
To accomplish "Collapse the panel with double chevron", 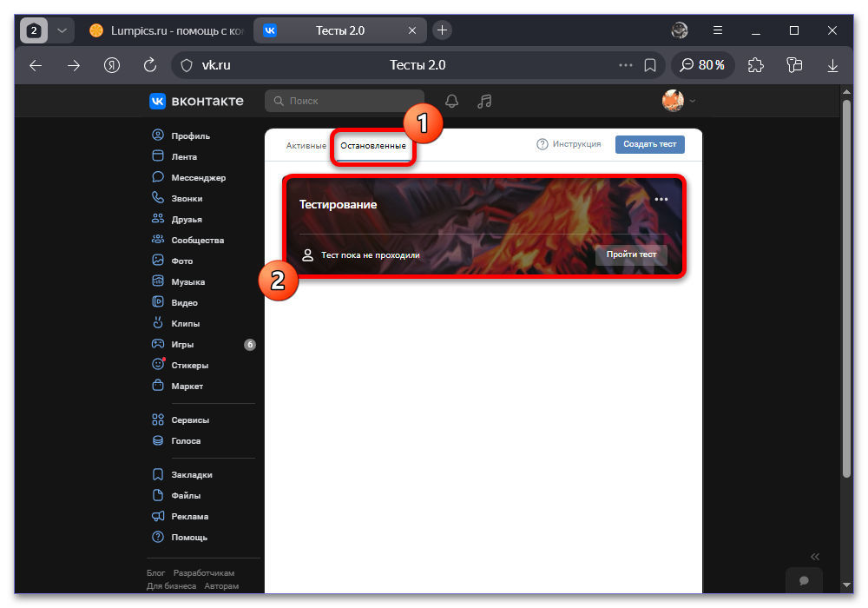I will 815,557.
